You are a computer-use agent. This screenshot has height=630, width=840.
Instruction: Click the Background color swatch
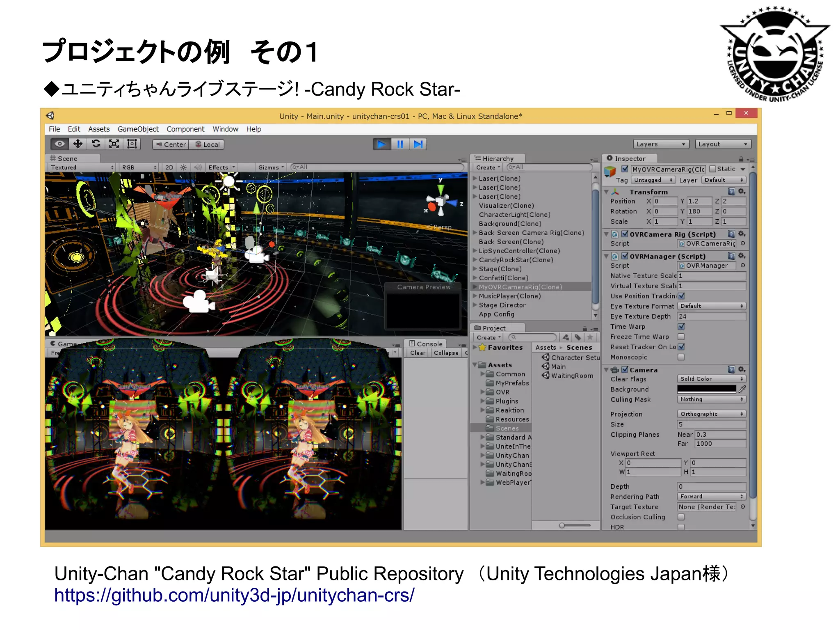(x=707, y=389)
